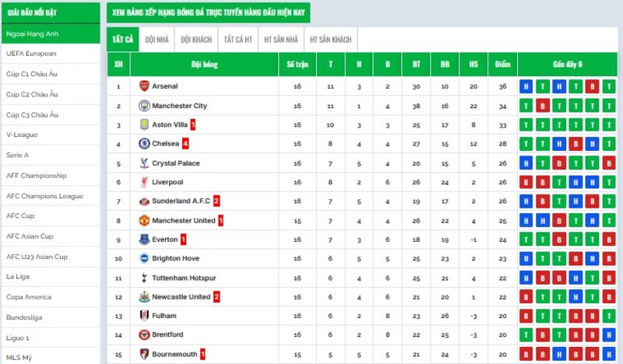
Task: Click the Brentford club logo
Action: coord(144,334)
